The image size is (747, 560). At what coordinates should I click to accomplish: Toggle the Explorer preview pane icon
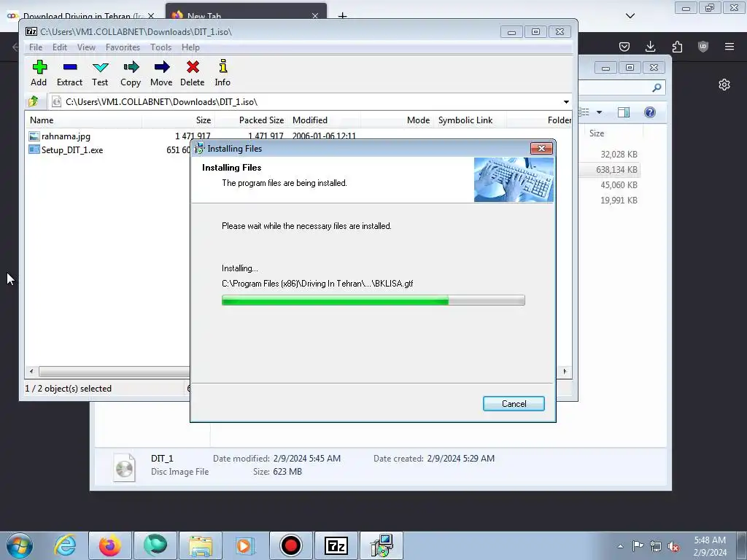pos(624,112)
